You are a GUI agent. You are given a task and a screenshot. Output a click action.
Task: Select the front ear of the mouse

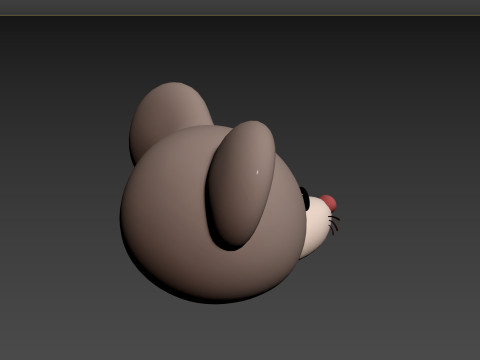(x=242, y=183)
